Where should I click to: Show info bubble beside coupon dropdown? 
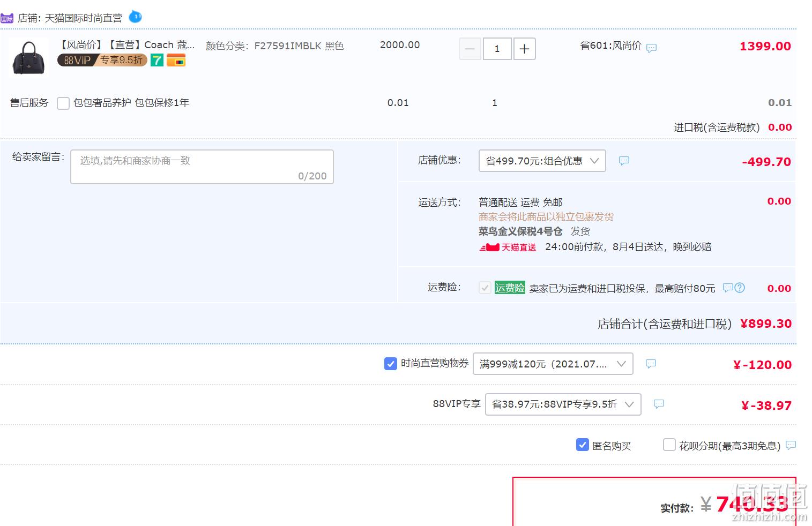tap(651, 364)
